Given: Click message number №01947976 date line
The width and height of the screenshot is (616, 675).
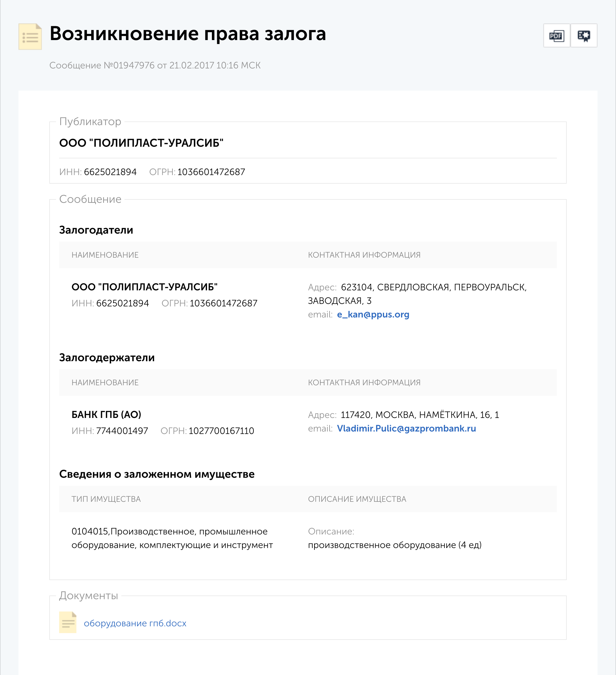Looking at the screenshot, I should 155,65.
